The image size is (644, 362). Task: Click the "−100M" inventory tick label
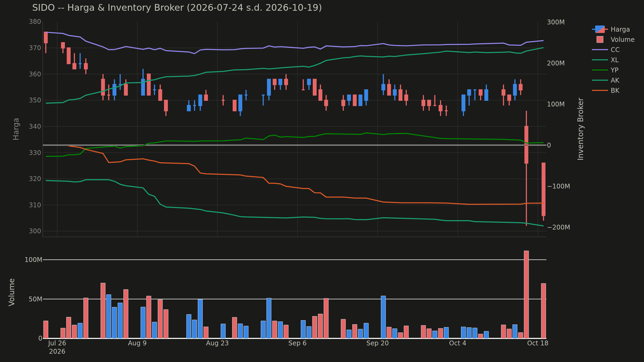tap(558, 186)
